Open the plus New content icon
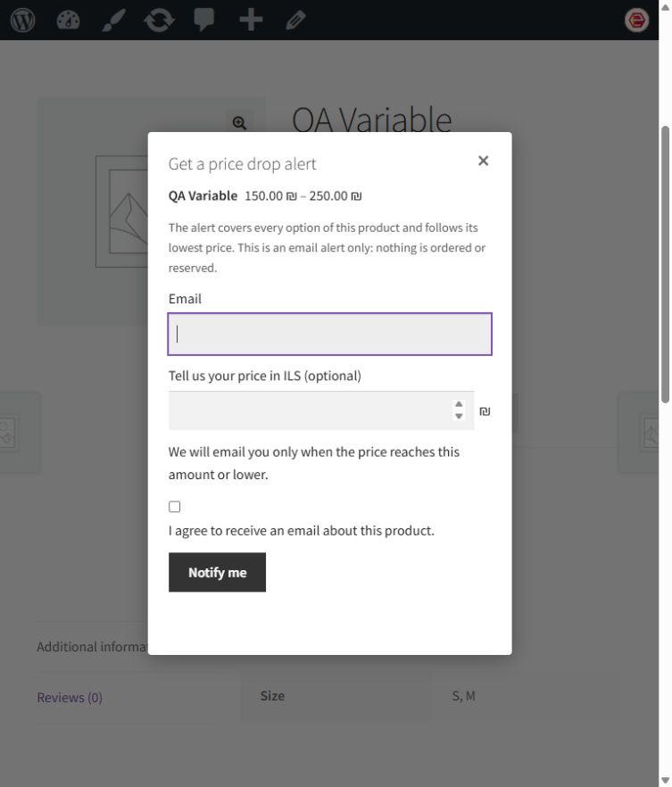The width and height of the screenshot is (672, 787). click(x=251, y=20)
